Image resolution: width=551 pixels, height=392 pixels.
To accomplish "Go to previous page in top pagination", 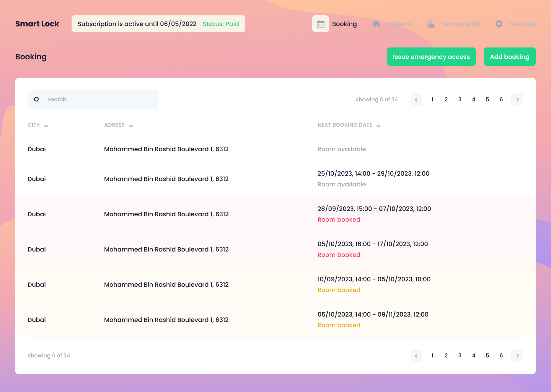I will click(x=416, y=100).
